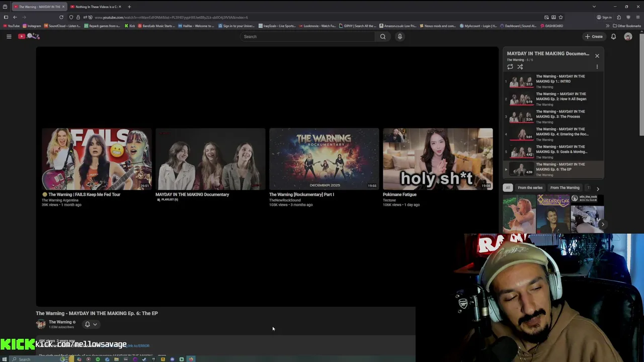The height and width of the screenshot is (362, 644).
Task: Close the active 'The Warning - MAYDAY' tab
Action: point(63,7)
